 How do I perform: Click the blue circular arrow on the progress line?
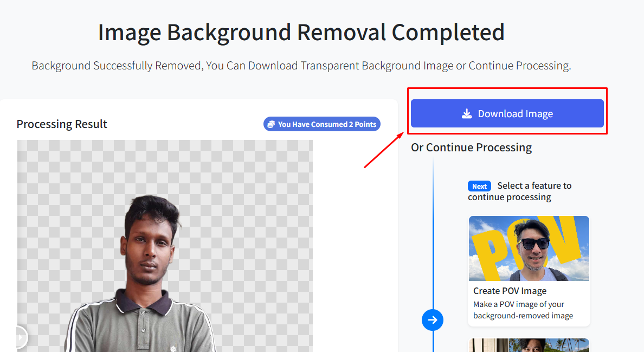click(432, 320)
